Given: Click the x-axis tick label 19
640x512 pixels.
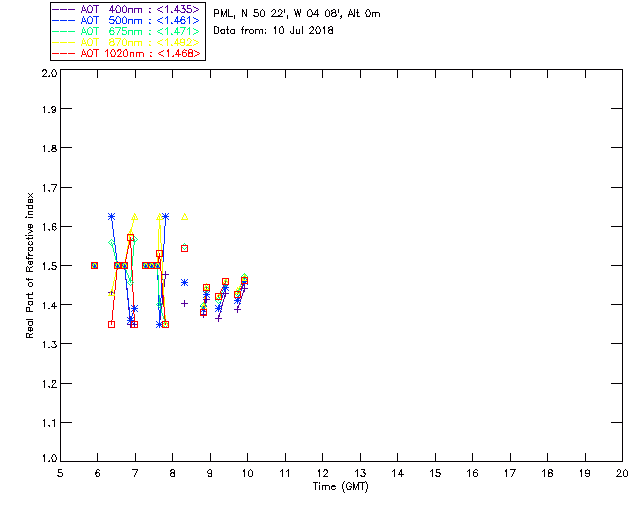Looking at the screenshot, I should 585,473.
